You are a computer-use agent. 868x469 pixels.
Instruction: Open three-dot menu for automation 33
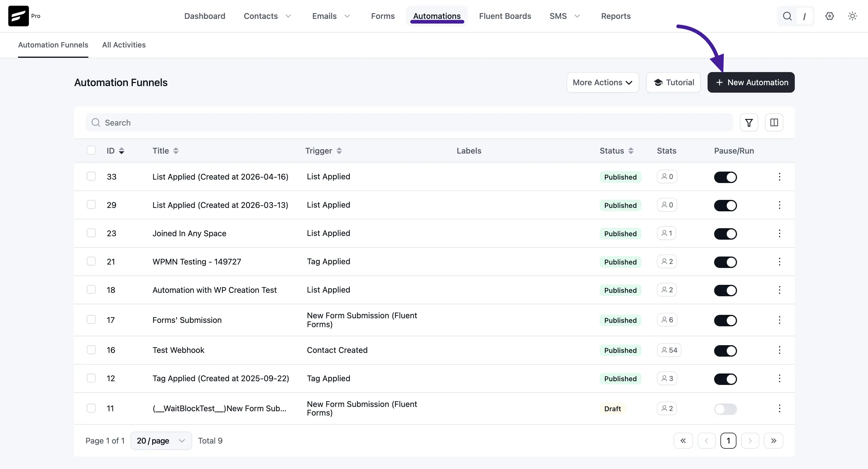tap(779, 177)
